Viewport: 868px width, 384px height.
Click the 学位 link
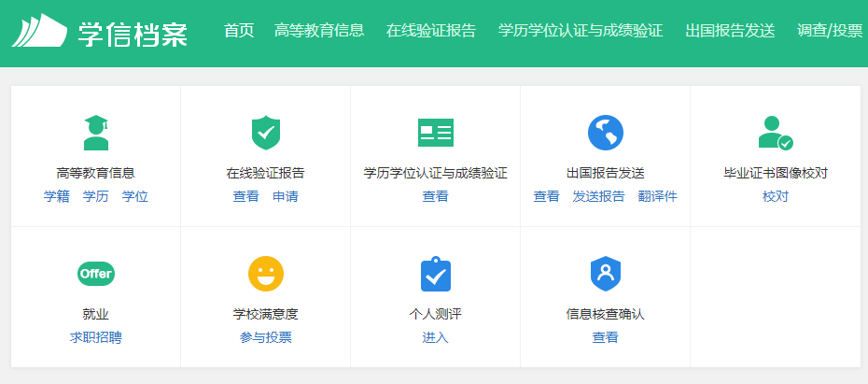(135, 196)
